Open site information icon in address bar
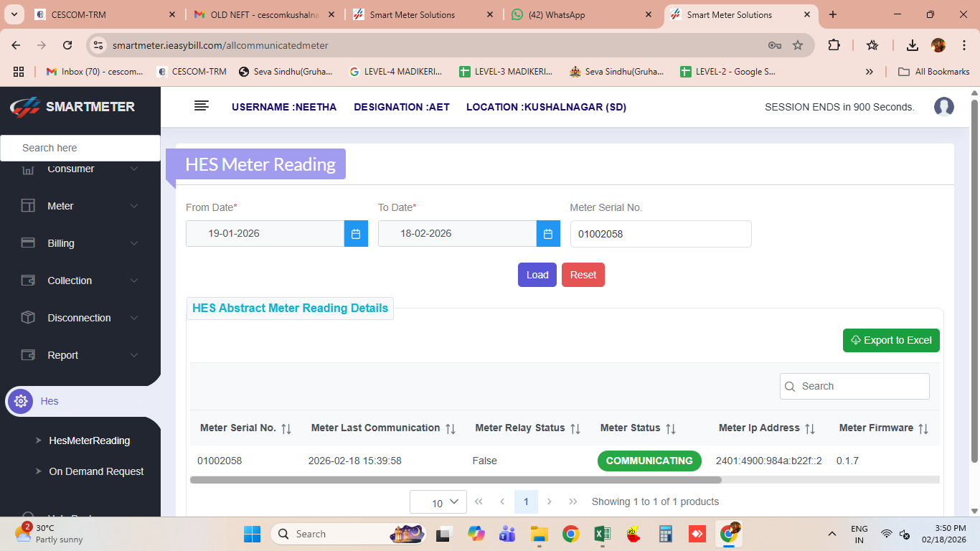 (100, 45)
